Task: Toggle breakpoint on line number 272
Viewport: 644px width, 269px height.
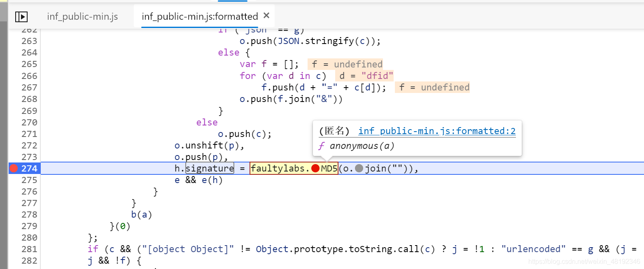Action: click(x=29, y=145)
